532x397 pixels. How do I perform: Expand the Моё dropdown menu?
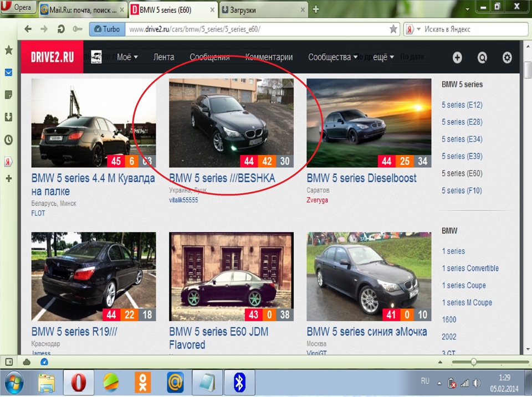pyautogui.click(x=127, y=57)
